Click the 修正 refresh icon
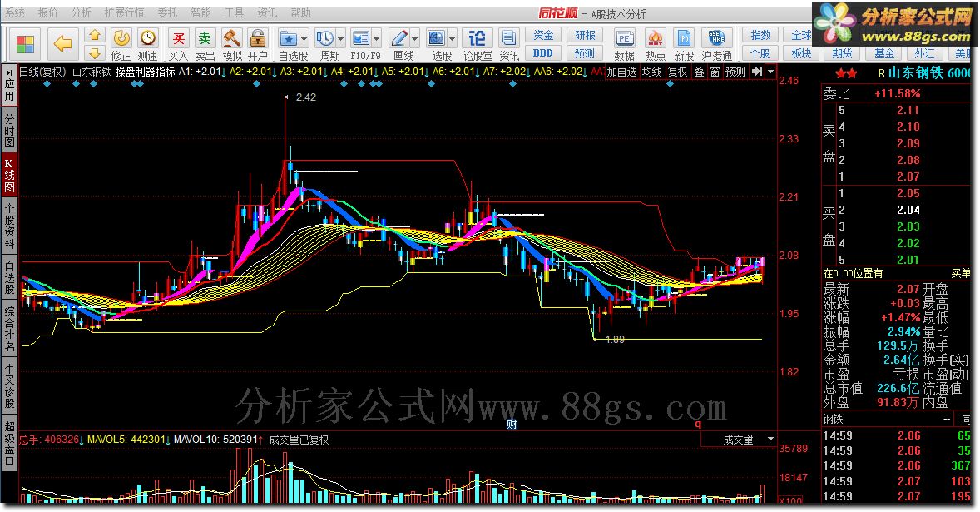 click(121, 39)
